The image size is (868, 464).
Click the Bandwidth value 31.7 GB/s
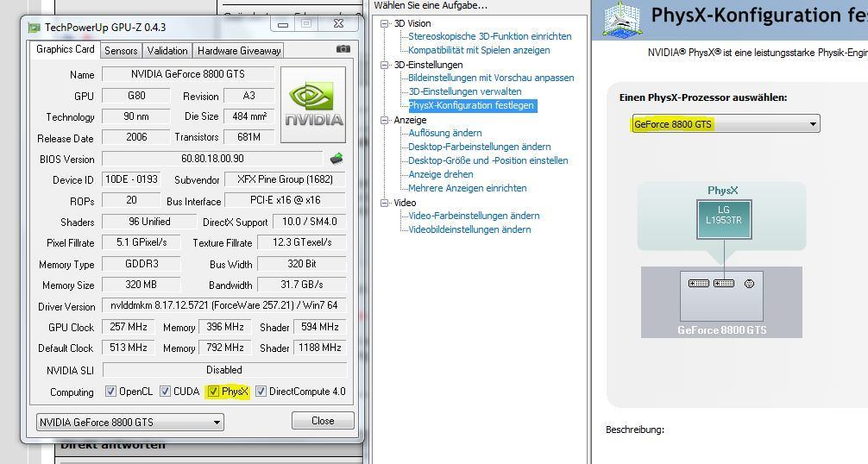click(302, 285)
